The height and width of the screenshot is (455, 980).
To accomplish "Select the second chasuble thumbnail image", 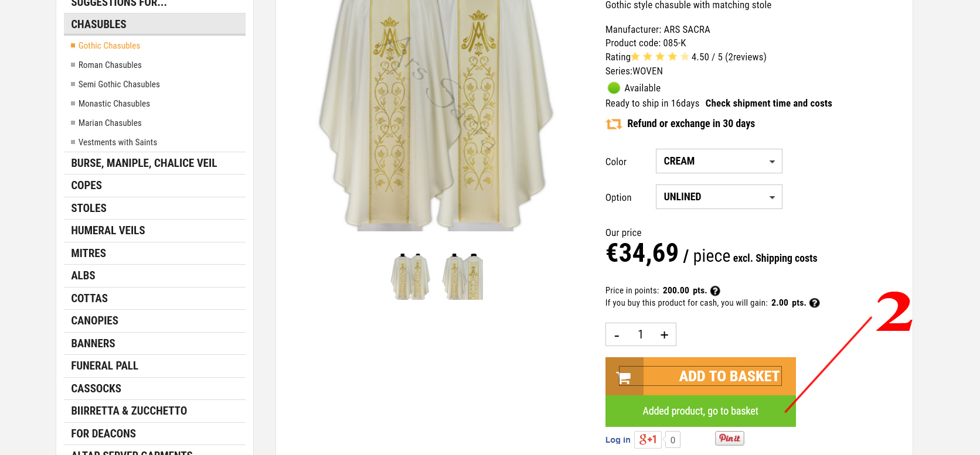I will (x=463, y=277).
